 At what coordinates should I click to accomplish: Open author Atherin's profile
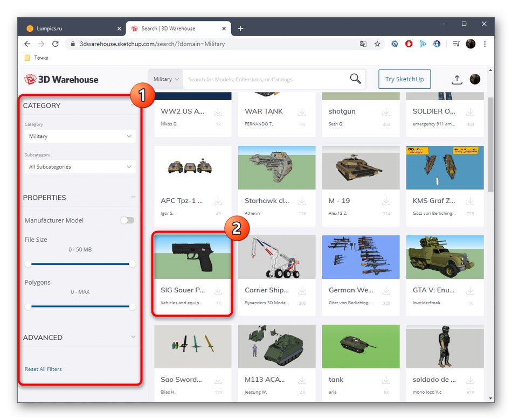[252, 213]
